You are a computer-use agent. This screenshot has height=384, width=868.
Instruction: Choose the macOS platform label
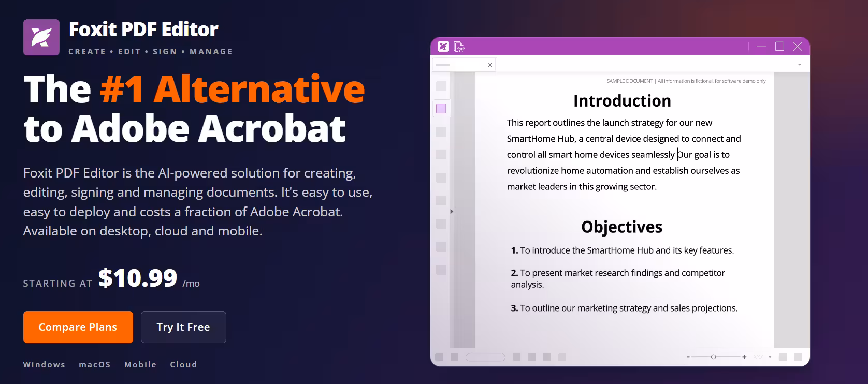point(95,364)
